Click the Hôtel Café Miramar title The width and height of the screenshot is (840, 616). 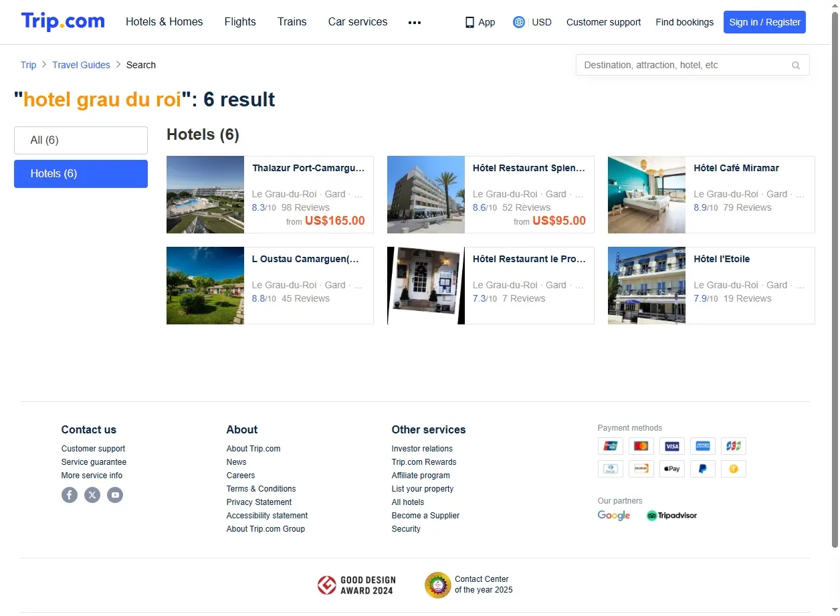point(736,168)
